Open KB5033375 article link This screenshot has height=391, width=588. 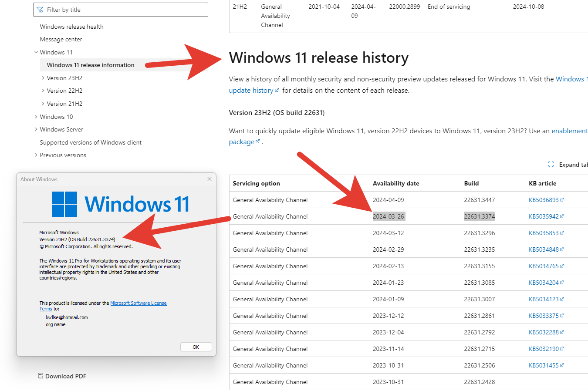(544, 316)
